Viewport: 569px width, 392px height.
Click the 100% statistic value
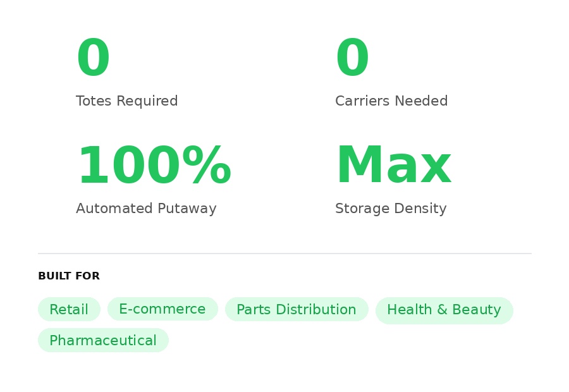click(x=154, y=165)
